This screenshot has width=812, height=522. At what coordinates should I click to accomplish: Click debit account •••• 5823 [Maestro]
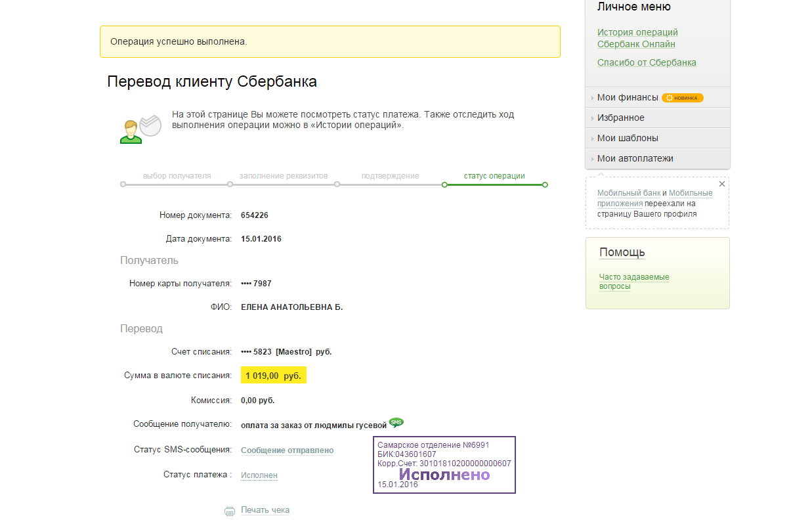click(x=286, y=352)
